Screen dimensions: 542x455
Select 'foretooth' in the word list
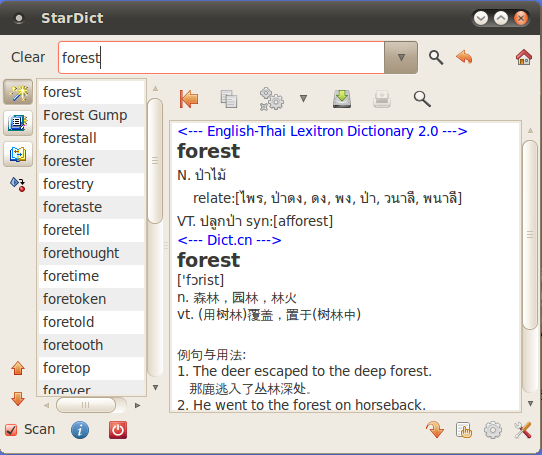pyautogui.click(x=91, y=345)
